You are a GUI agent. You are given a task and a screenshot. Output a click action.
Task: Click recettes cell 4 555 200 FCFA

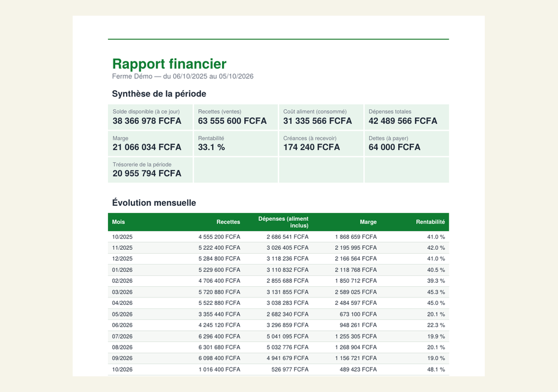(219, 237)
